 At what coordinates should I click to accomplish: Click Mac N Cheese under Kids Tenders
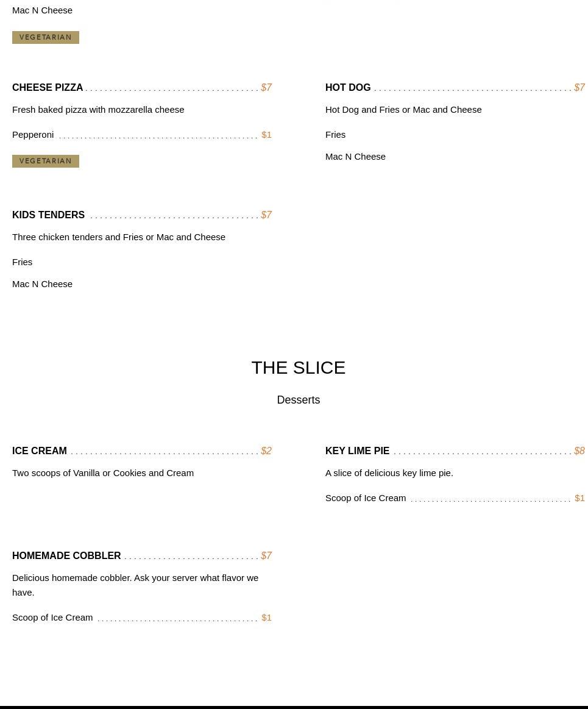42,284
